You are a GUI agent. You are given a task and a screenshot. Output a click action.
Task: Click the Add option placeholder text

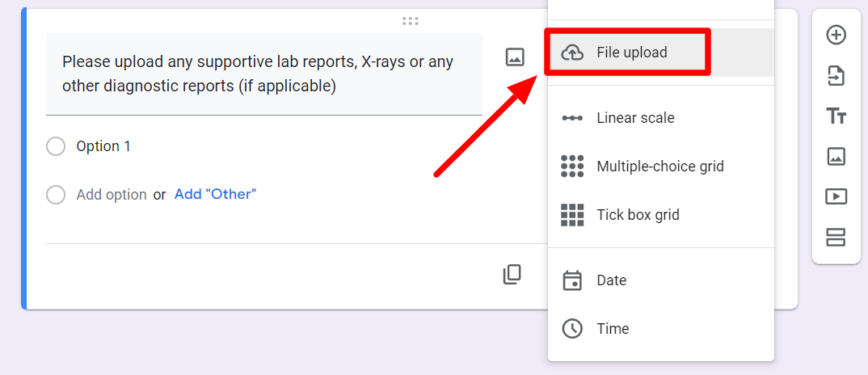point(112,195)
